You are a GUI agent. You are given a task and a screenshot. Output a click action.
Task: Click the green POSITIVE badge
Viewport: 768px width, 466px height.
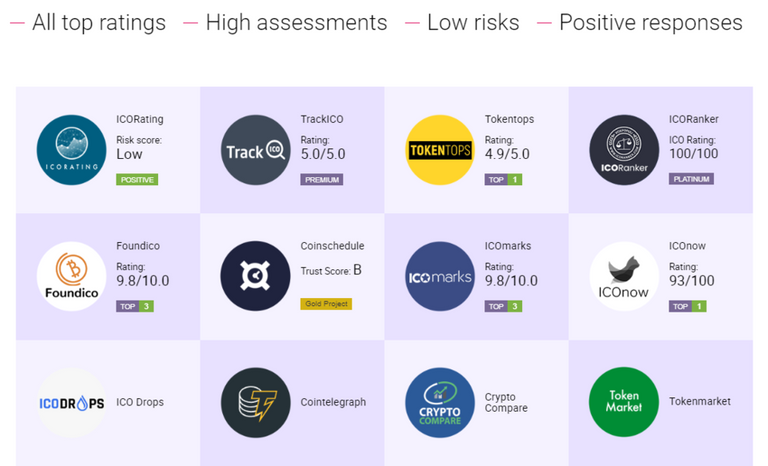click(137, 180)
